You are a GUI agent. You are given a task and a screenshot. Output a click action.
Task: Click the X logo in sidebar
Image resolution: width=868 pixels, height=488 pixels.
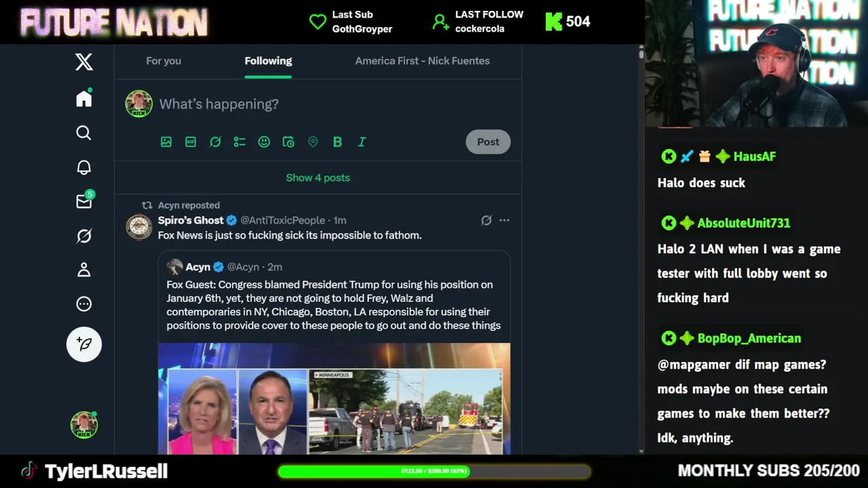point(84,62)
